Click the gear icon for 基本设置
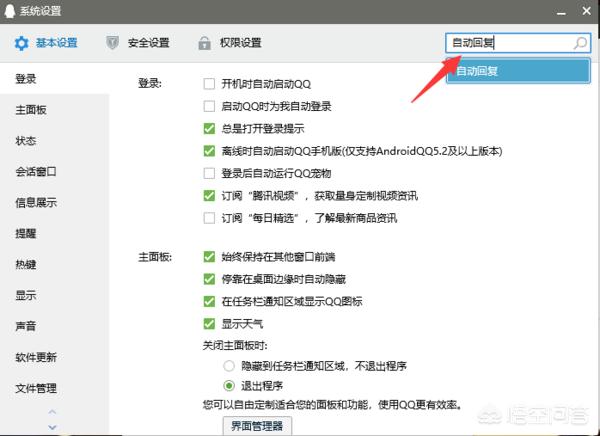This screenshot has height=436, width=600. [21, 43]
